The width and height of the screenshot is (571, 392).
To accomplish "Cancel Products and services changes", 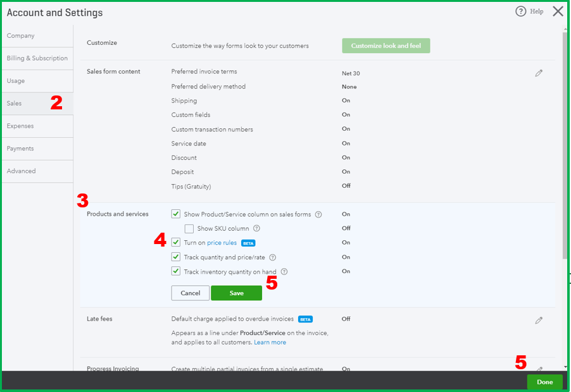I will pyautogui.click(x=191, y=293).
